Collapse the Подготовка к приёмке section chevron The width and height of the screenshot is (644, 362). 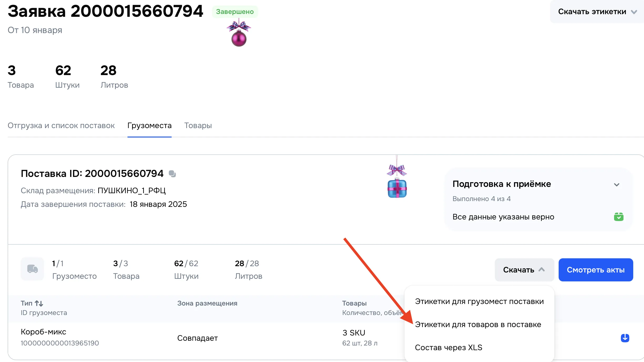(616, 185)
